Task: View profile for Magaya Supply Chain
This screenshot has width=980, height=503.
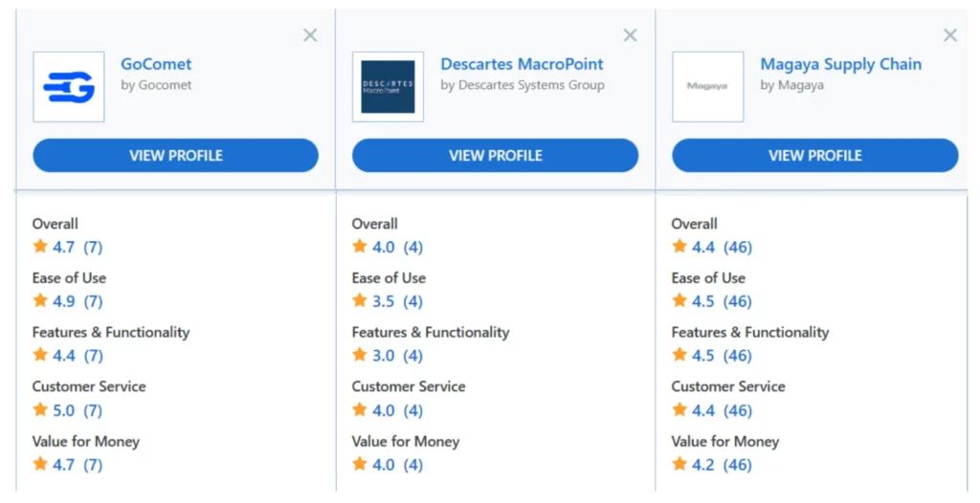Action: [x=815, y=156]
